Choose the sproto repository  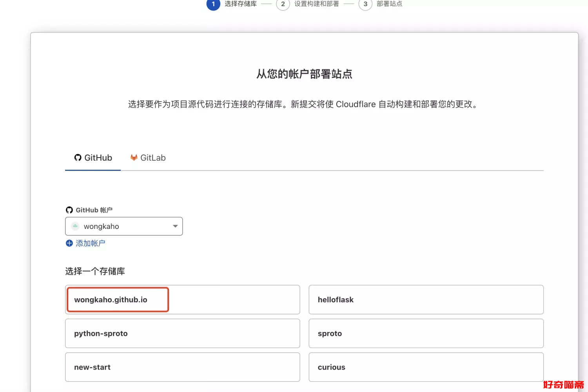pyautogui.click(x=426, y=333)
